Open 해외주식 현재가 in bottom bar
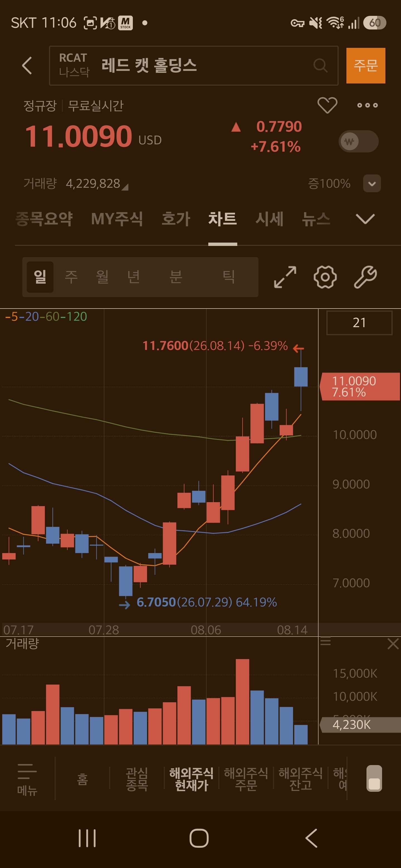Viewport: 401px width, 868px height. [x=192, y=779]
